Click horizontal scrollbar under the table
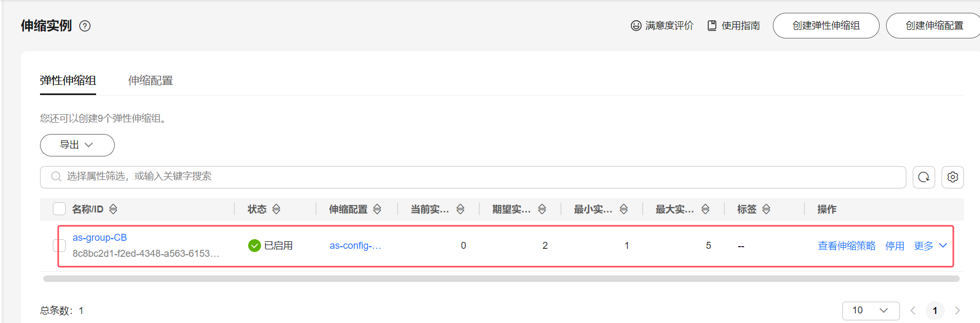 click(x=501, y=279)
